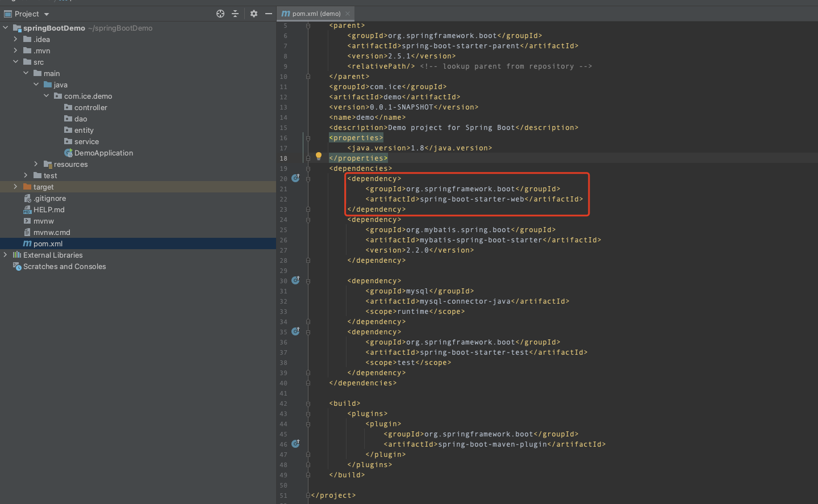Viewport: 818px width, 504px height.
Task: Click pom.xml Maven icon in tree
Action: (x=27, y=243)
